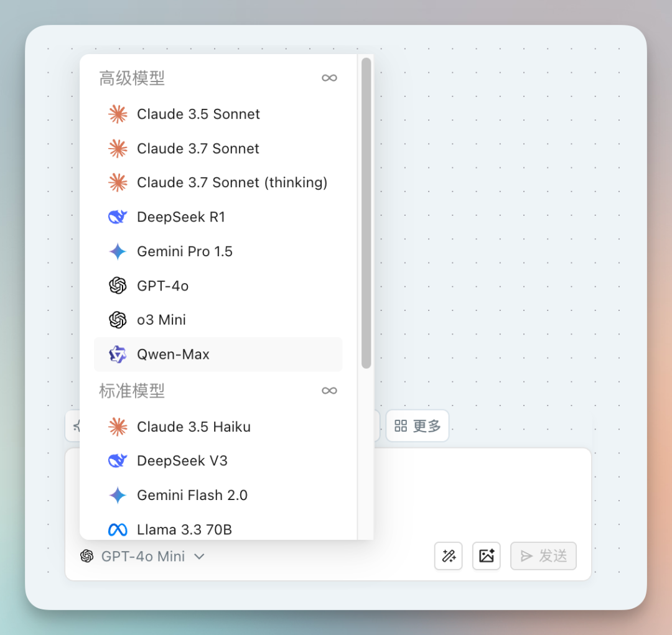The height and width of the screenshot is (635, 672).
Task: Click the 高级模型 section header
Action: coord(132,78)
